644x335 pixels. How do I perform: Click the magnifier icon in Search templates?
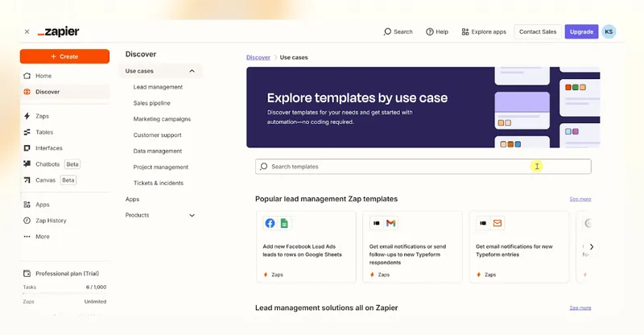coord(264,167)
